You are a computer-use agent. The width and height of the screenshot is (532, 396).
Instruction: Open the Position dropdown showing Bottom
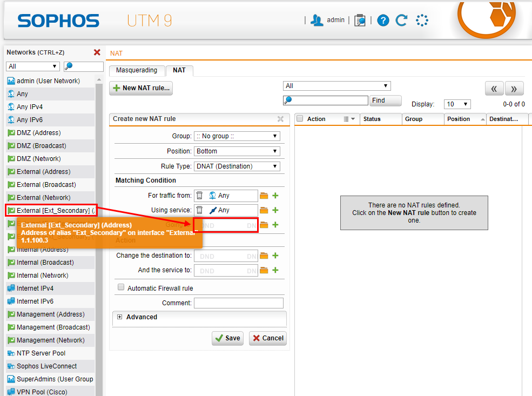237,151
